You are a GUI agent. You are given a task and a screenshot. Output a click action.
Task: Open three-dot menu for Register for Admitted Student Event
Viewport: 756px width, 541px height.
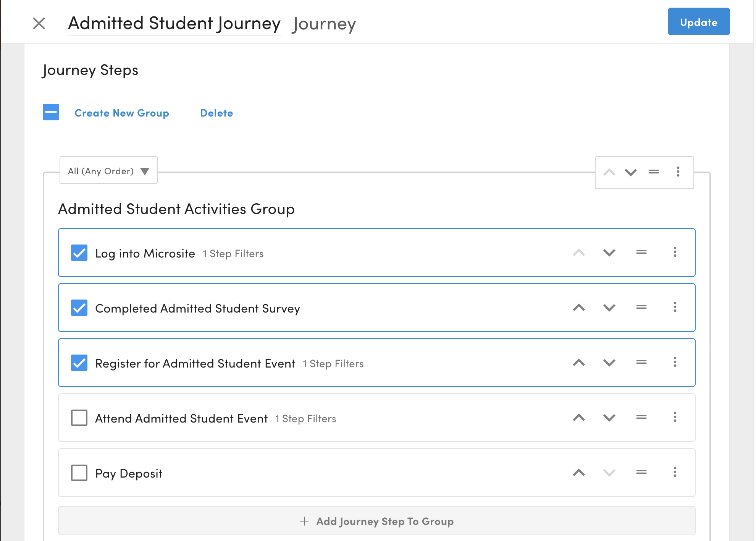(675, 362)
